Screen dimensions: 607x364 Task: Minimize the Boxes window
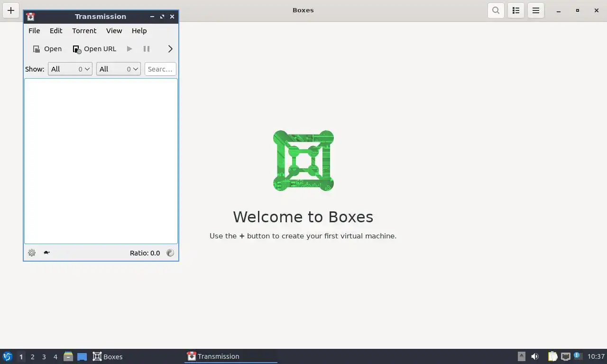click(559, 10)
